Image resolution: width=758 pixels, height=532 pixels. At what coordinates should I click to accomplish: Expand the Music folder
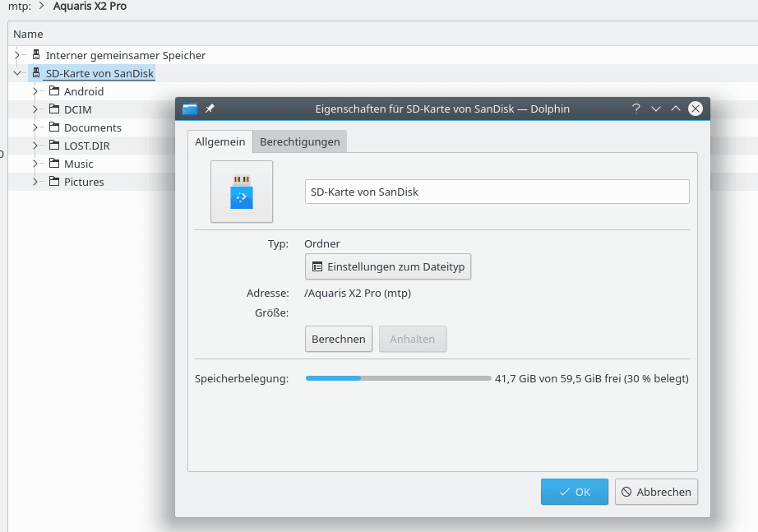click(x=35, y=164)
